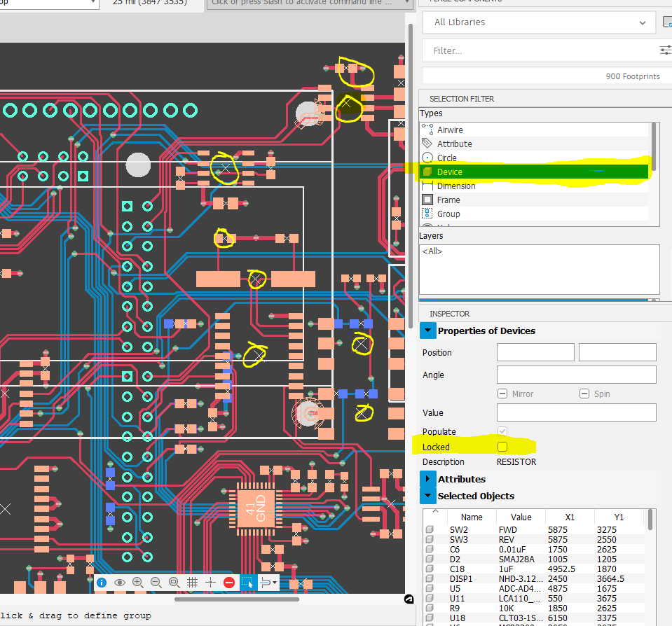Click the crosshair mark origin icon
672x626 pixels.
(210, 582)
